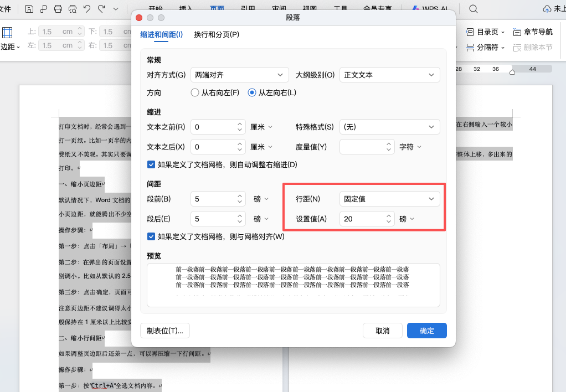Undo the last action
The width and height of the screenshot is (566, 392).
tap(87, 9)
